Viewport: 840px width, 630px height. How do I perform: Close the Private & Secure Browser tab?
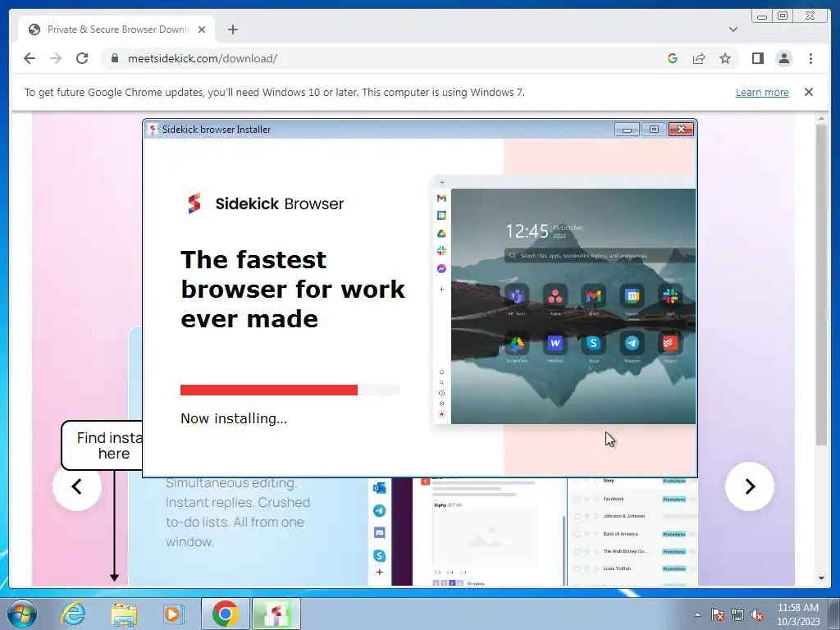tap(202, 30)
